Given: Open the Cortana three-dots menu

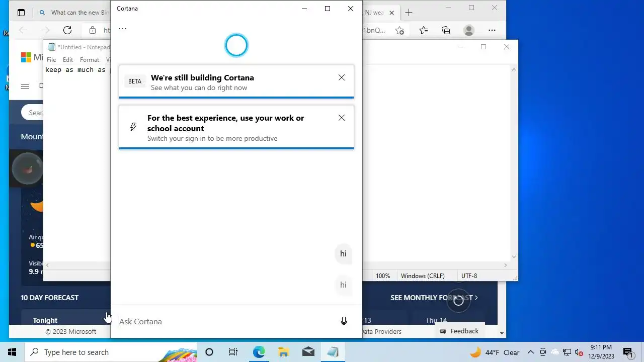Looking at the screenshot, I should (123, 29).
